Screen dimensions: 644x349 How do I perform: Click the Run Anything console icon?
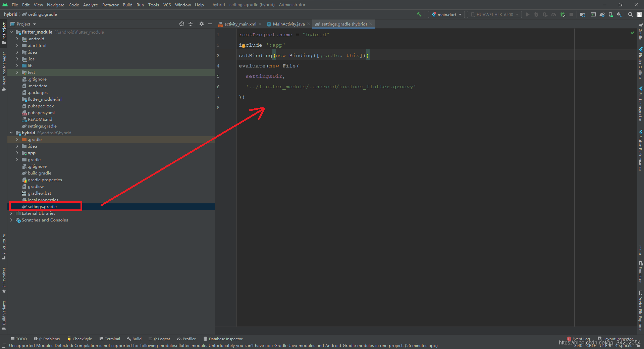[593, 14]
